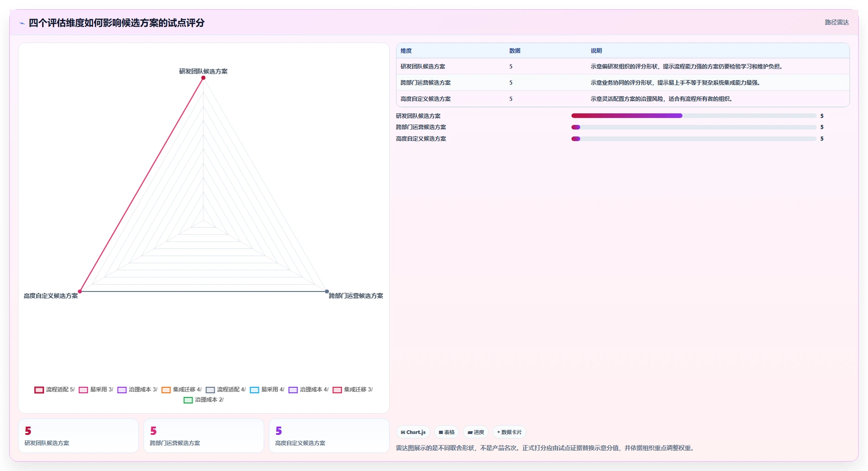
Task: Click the description starting 示意业务协同的评分形状
Action: click(x=676, y=83)
